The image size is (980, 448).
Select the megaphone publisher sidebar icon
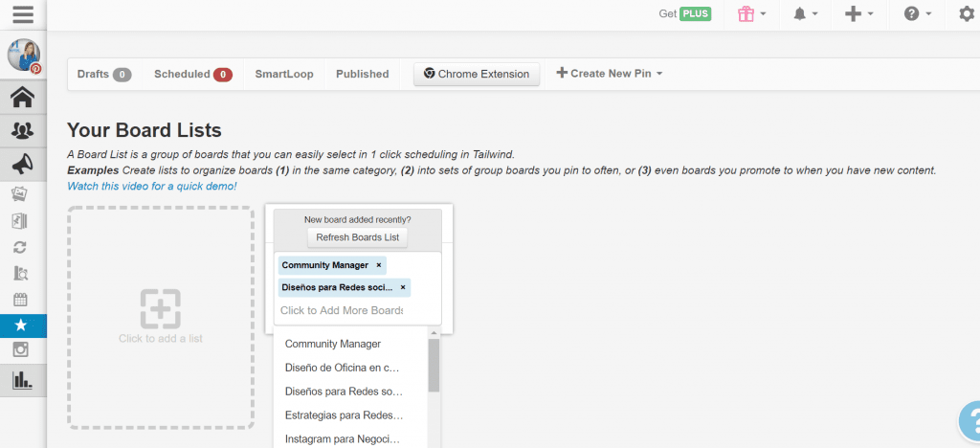[x=23, y=165]
